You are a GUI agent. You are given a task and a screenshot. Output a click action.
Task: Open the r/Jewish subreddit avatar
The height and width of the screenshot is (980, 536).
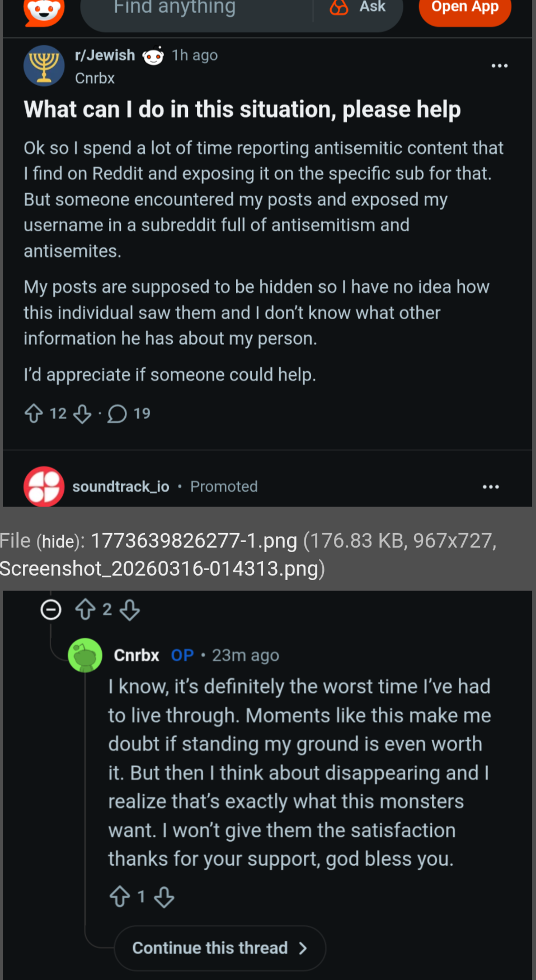pos(44,66)
